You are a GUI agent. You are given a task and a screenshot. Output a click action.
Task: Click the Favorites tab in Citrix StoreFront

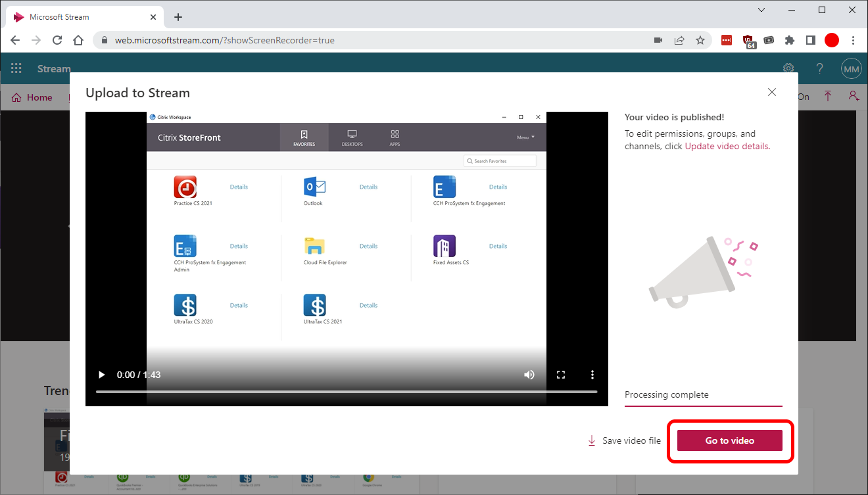[304, 137]
